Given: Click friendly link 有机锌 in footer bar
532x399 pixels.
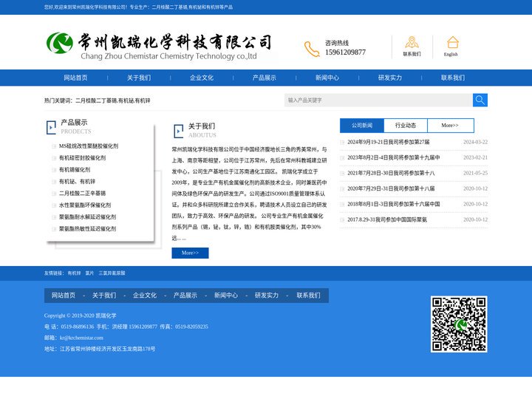Looking at the screenshot, I should [74, 273].
